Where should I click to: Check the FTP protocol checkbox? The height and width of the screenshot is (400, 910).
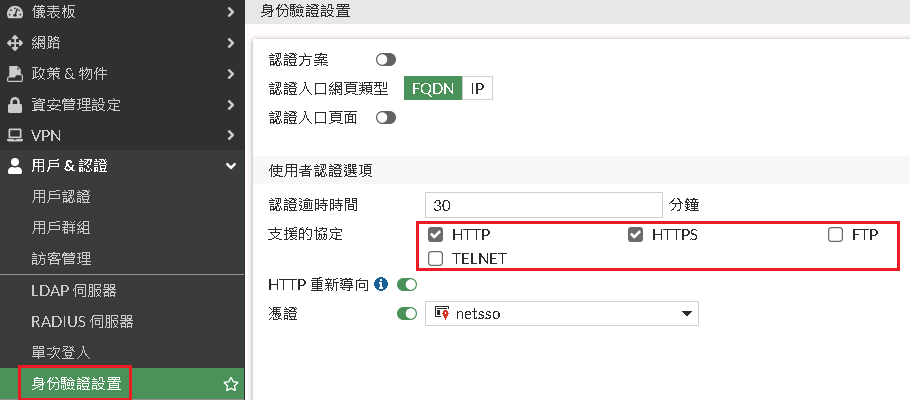pos(835,236)
